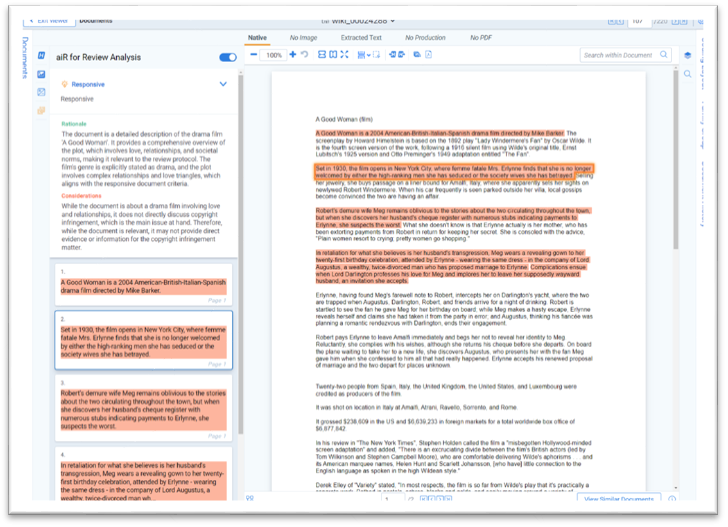Click highlighted 'A Good Woman is a 2004' sentence
The height and width of the screenshot is (527, 728).
coord(440,133)
